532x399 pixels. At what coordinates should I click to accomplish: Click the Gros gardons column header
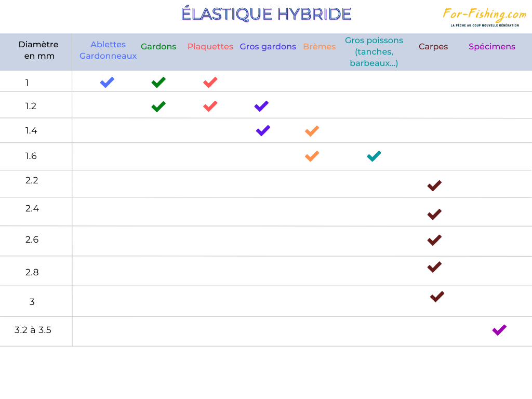click(x=268, y=47)
